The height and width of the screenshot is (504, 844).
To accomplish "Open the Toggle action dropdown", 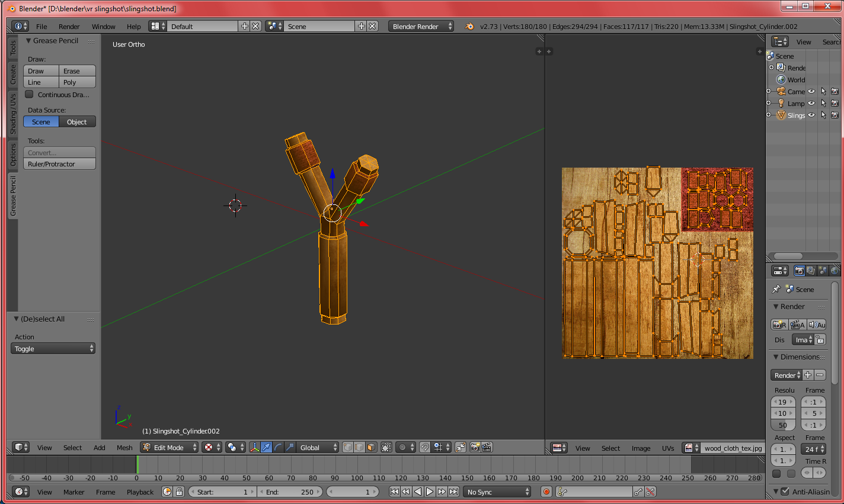I will (53, 348).
